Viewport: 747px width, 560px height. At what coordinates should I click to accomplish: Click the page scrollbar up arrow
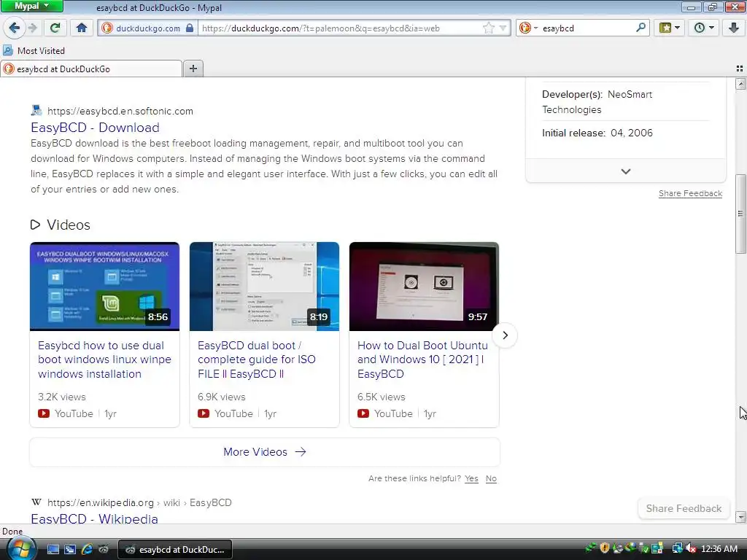(740, 85)
